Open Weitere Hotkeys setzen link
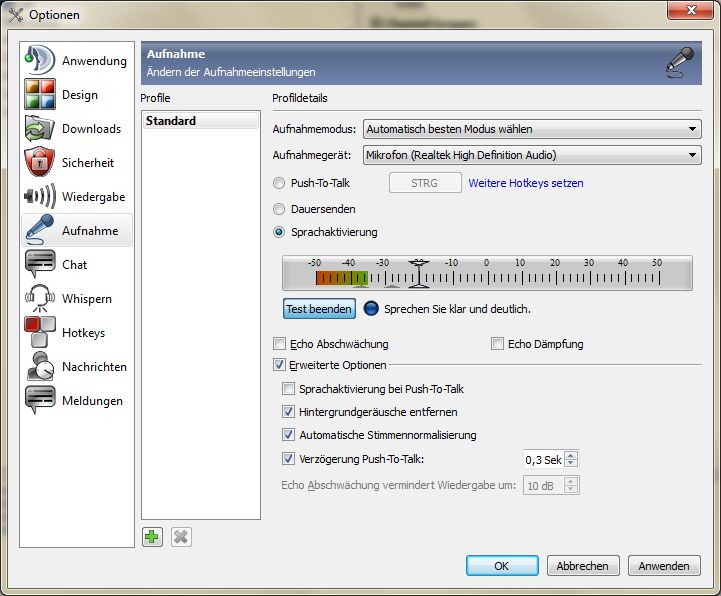The width and height of the screenshot is (721, 596). [526, 183]
